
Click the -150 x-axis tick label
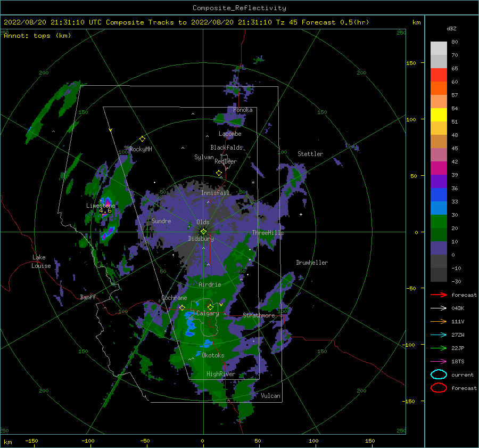31,441
